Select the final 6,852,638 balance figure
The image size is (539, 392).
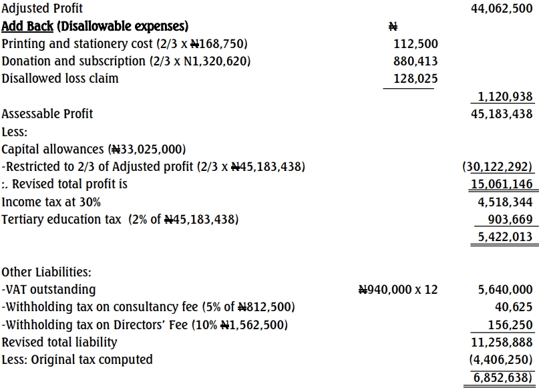(x=502, y=377)
